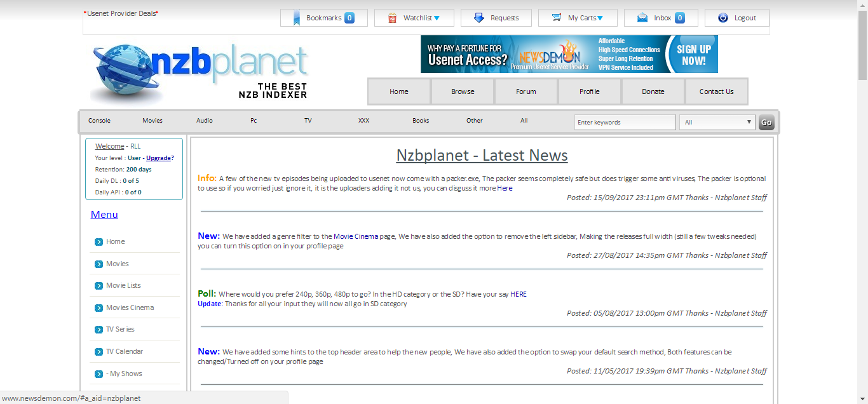Open the search category All dropdown
Viewport: 868px width, 404px height.
717,122
